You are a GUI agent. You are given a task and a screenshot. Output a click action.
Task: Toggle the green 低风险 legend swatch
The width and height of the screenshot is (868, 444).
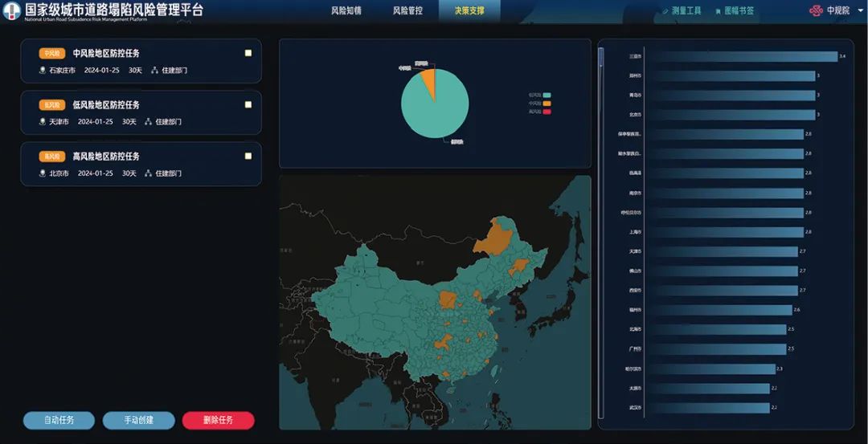pyautogui.click(x=547, y=95)
